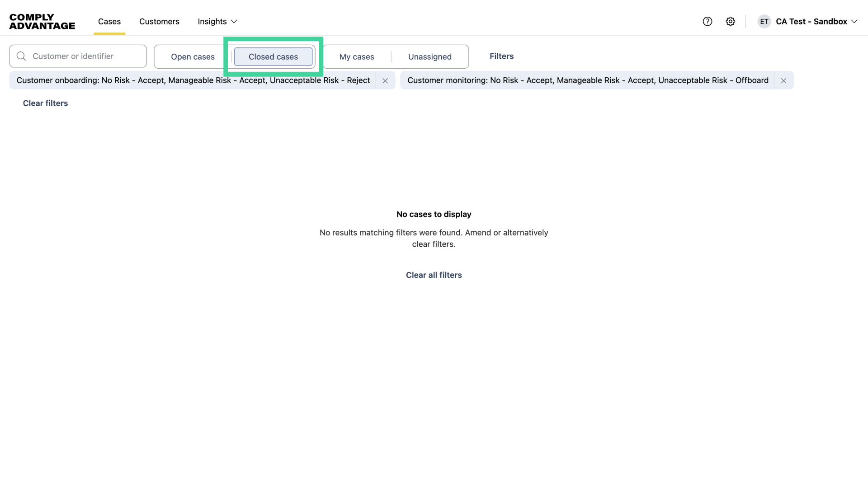
Task: Switch to Open cases view
Action: (193, 56)
